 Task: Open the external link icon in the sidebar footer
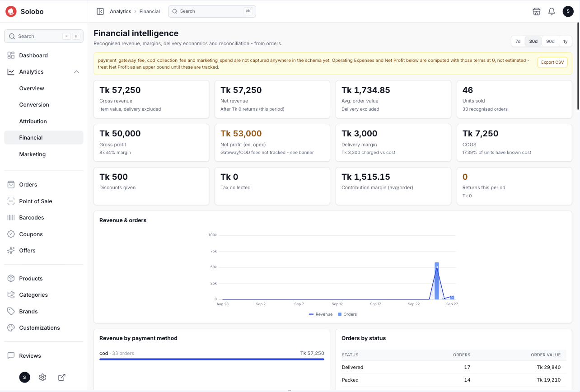62,377
